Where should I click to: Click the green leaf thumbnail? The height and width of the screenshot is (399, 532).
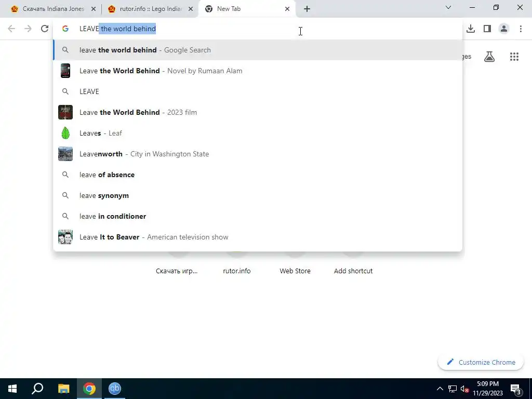[x=65, y=133]
